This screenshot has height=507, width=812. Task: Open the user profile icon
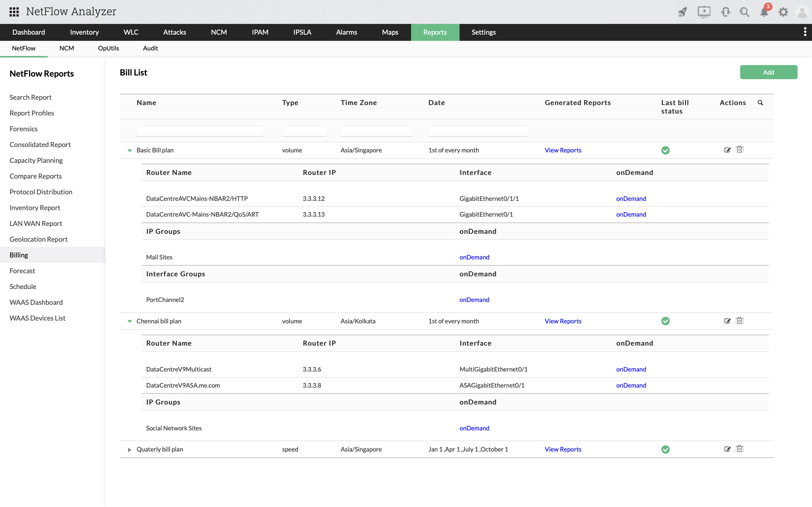point(802,12)
